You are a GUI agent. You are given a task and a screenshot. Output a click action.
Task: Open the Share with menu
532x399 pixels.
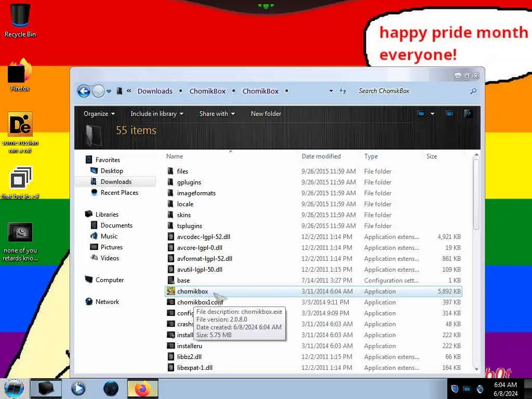click(217, 114)
